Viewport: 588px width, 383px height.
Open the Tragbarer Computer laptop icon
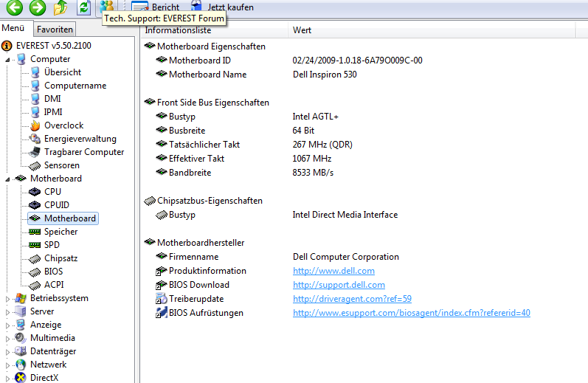pos(35,152)
